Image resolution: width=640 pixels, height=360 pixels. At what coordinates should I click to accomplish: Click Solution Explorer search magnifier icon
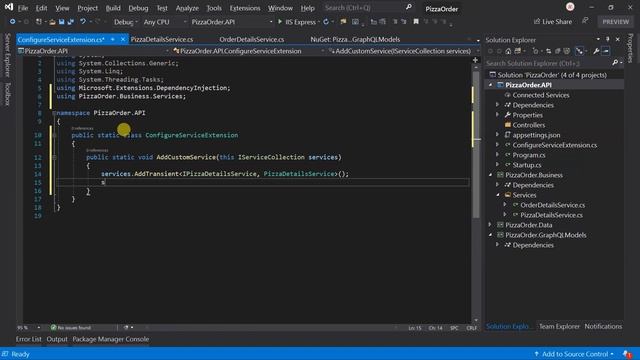[x=615, y=63]
